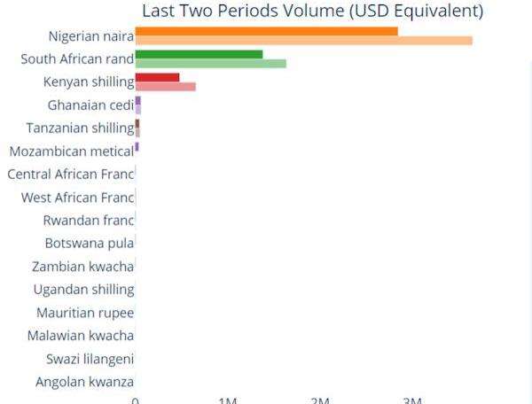Click the brown Tanzanian shilling bar
532x404 pixels.
(x=137, y=124)
